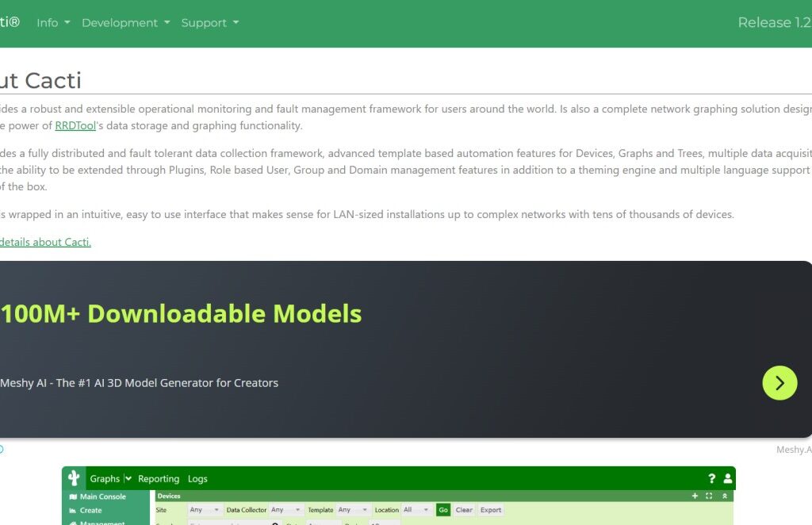Open the details about Cacti link
This screenshot has width=812, height=525.
click(45, 242)
